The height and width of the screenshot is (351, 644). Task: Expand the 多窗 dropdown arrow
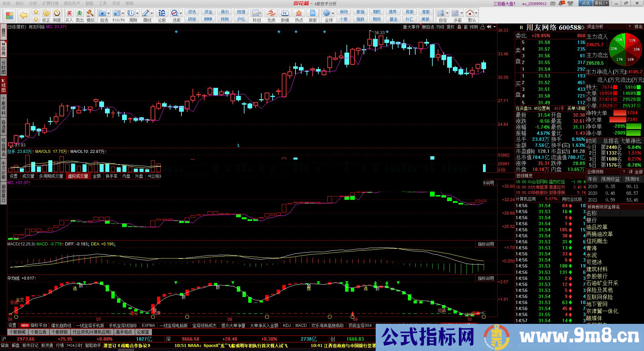pyautogui.click(x=462, y=13)
